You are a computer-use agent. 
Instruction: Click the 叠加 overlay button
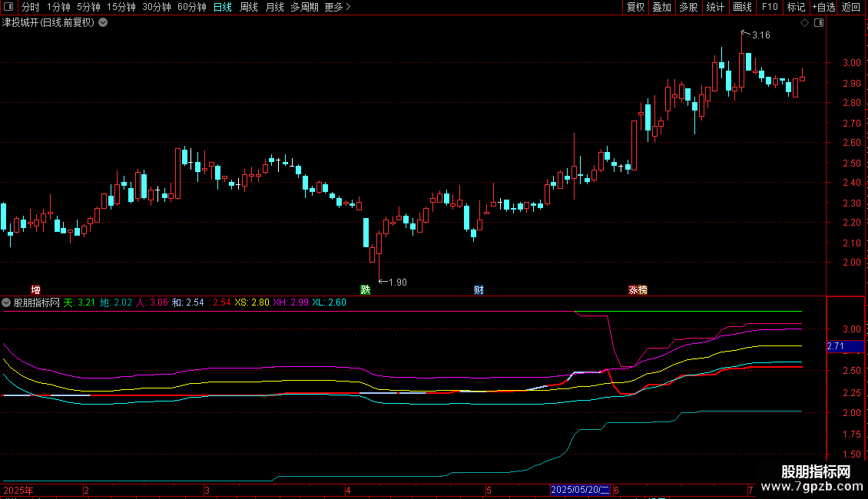[x=661, y=7]
